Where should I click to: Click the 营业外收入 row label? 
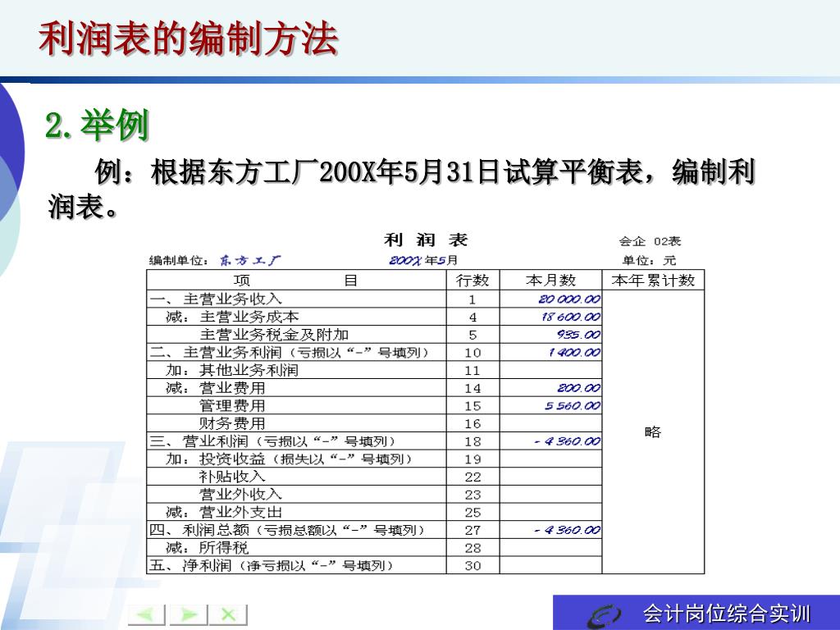click(240, 494)
